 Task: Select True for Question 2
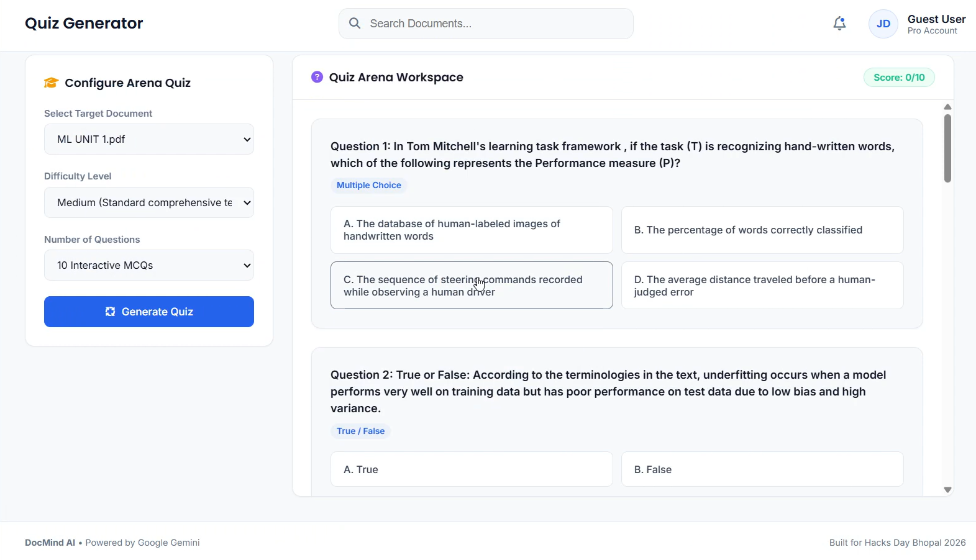click(x=472, y=469)
